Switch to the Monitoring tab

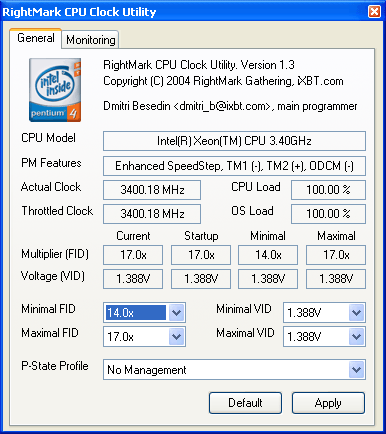coord(90,40)
